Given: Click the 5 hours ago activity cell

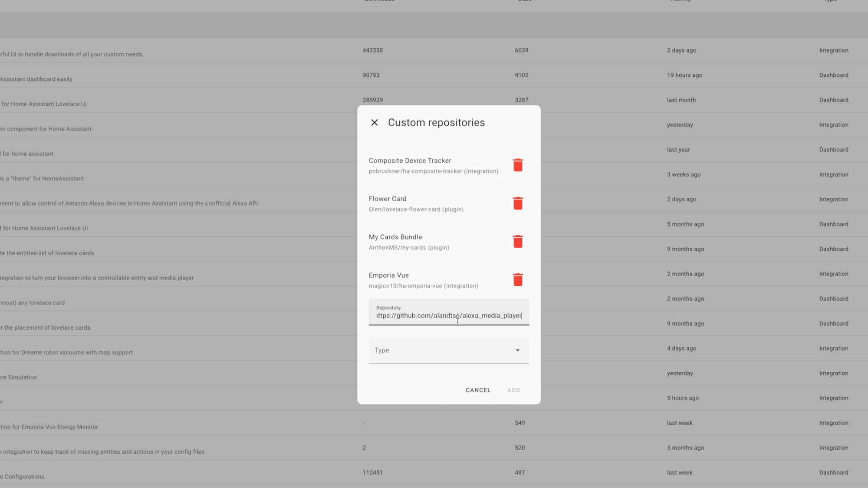Looking at the screenshot, I should coord(683,398).
